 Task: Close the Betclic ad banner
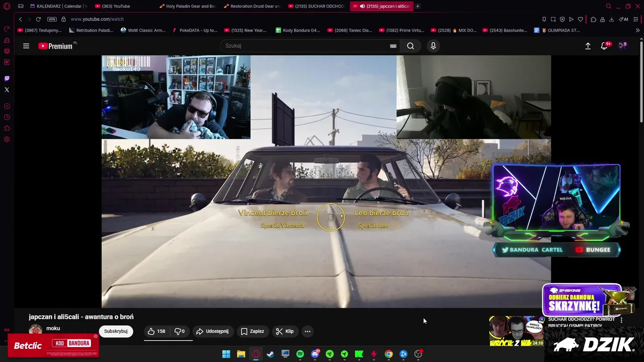click(95, 336)
